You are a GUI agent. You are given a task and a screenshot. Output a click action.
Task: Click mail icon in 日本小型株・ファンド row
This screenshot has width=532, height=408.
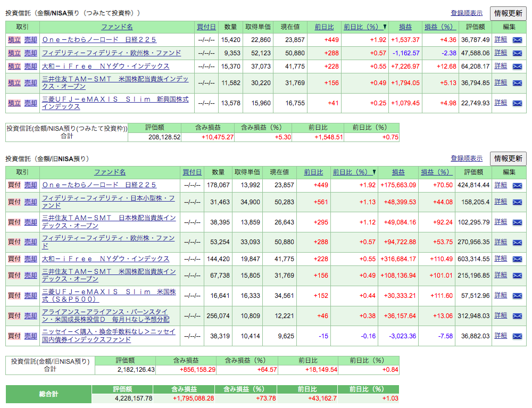click(517, 202)
